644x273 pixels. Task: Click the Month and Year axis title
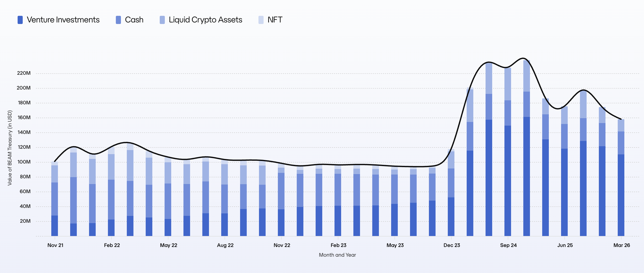click(x=337, y=255)
